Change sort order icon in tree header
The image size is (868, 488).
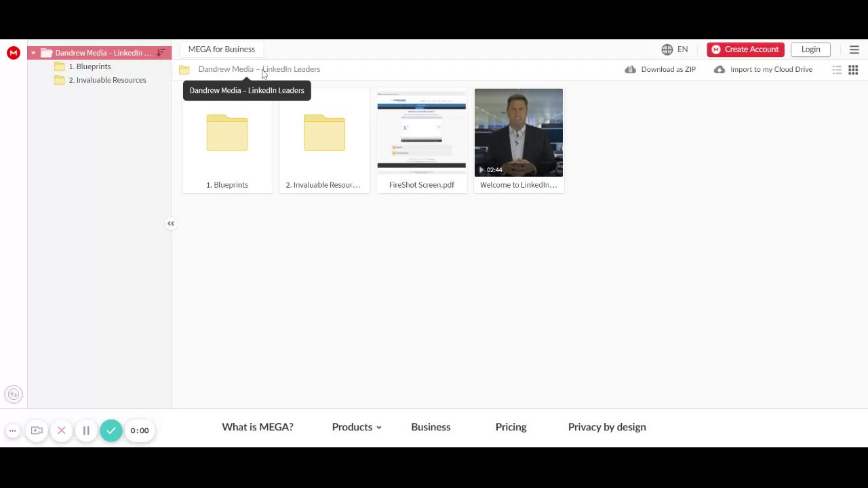tap(161, 53)
